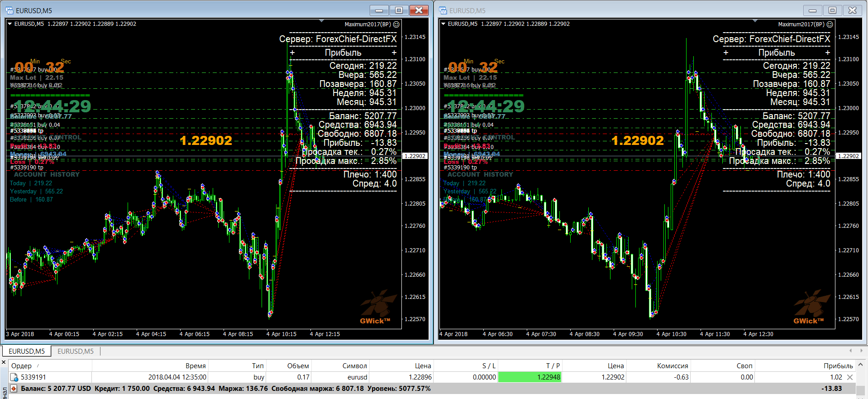Click the right tab-scroll arrow of the chart tabs
This screenshot has width=868, height=399.
tap(861, 351)
